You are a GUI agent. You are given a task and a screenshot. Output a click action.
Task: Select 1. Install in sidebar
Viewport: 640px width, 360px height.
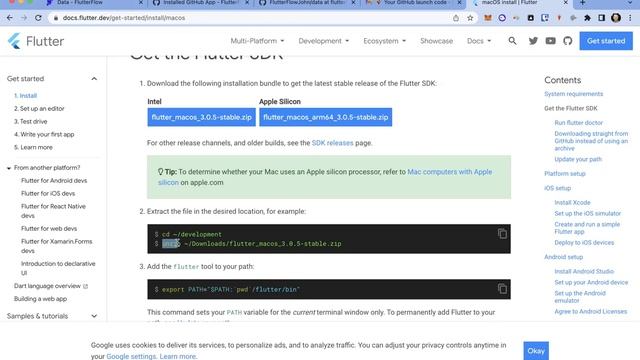(x=25, y=96)
